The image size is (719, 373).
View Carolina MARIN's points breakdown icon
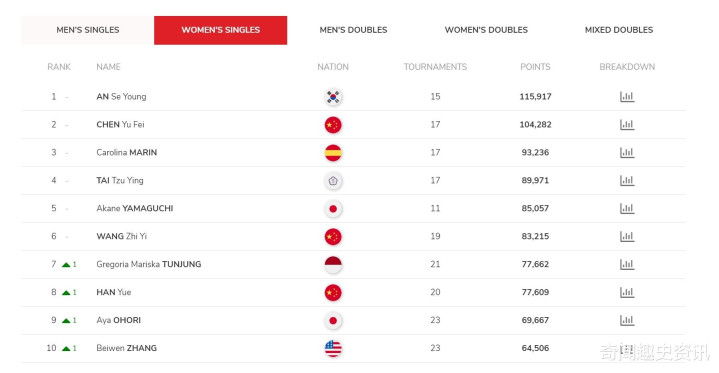pyautogui.click(x=627, y=153)
